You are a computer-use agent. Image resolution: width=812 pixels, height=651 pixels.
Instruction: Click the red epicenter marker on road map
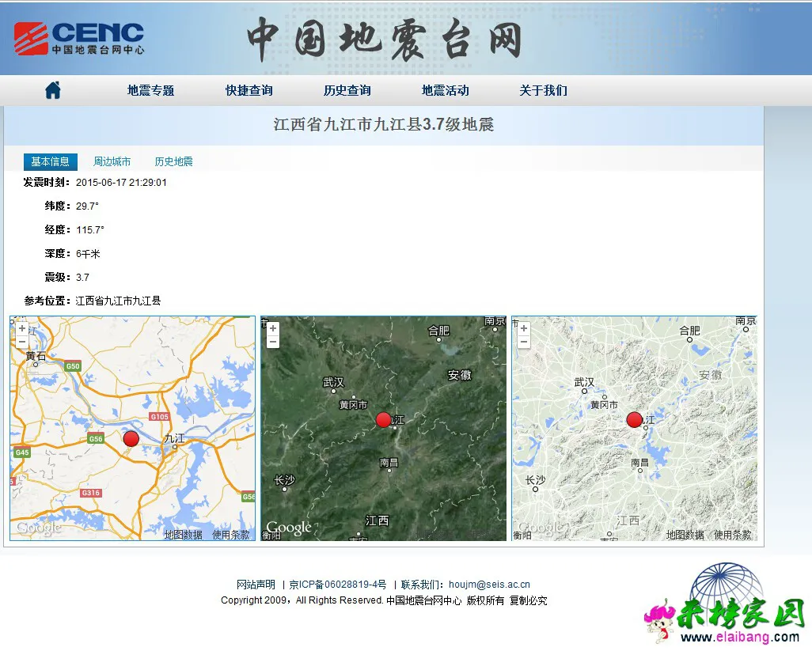point(131,438)
